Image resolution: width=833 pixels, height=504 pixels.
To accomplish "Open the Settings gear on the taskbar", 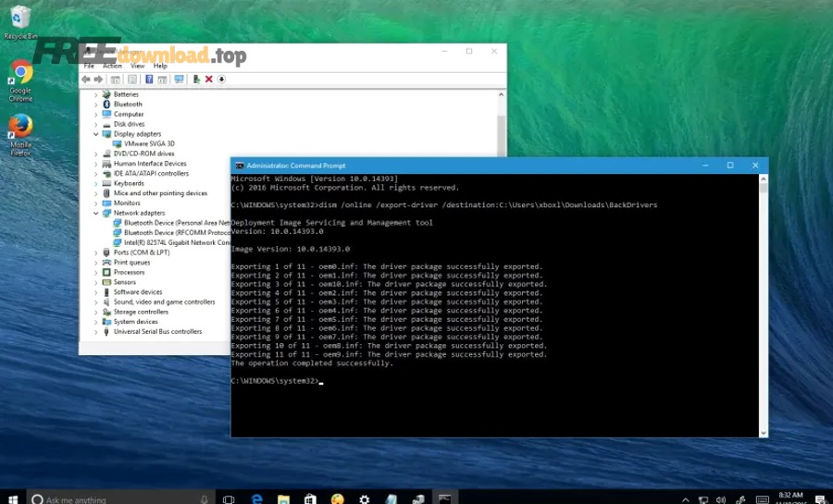I will [364, 498].
